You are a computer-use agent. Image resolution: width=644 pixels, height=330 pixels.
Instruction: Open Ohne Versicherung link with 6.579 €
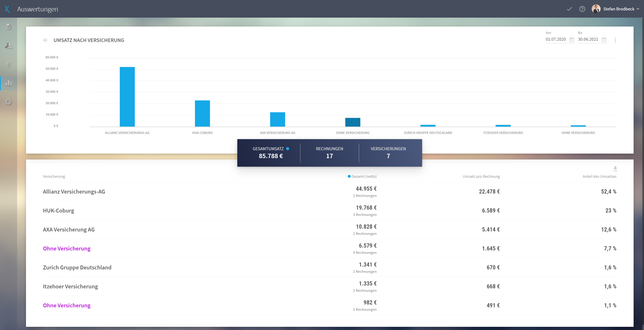pos(67,248)
